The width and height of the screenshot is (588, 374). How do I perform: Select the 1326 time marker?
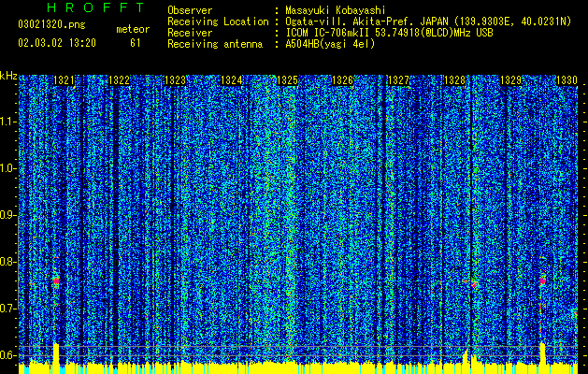point(343,80)
